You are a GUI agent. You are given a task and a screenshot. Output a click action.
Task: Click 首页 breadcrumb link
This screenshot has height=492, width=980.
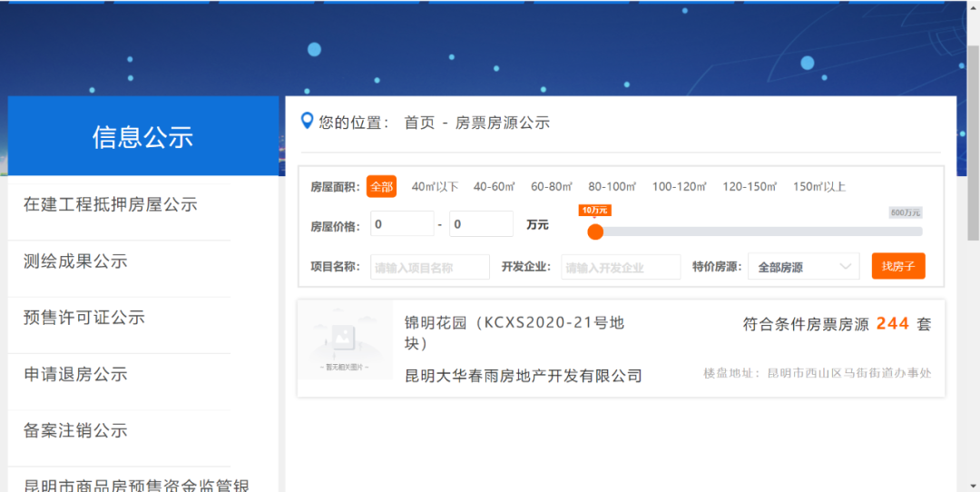pyautogui.click(x=419, y=123)
